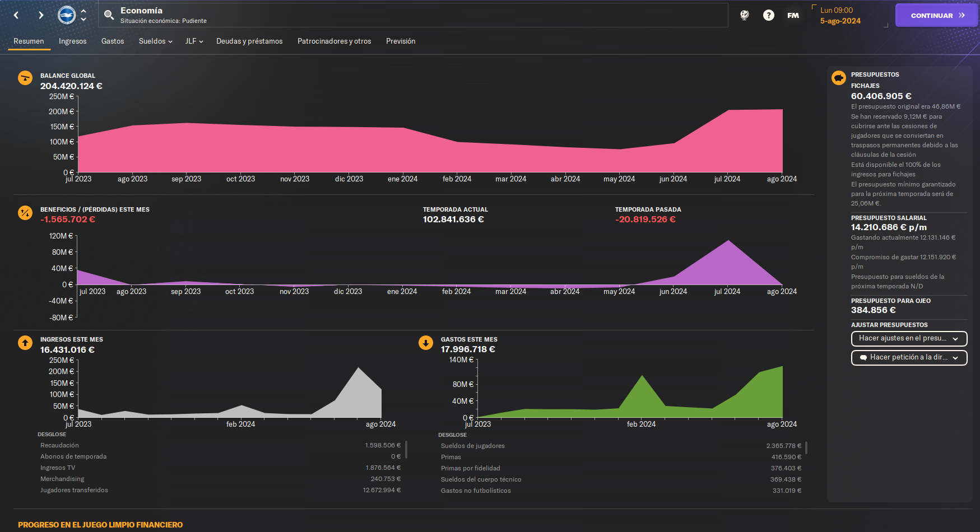Click the magnifier search icon

tap(109, 15)
